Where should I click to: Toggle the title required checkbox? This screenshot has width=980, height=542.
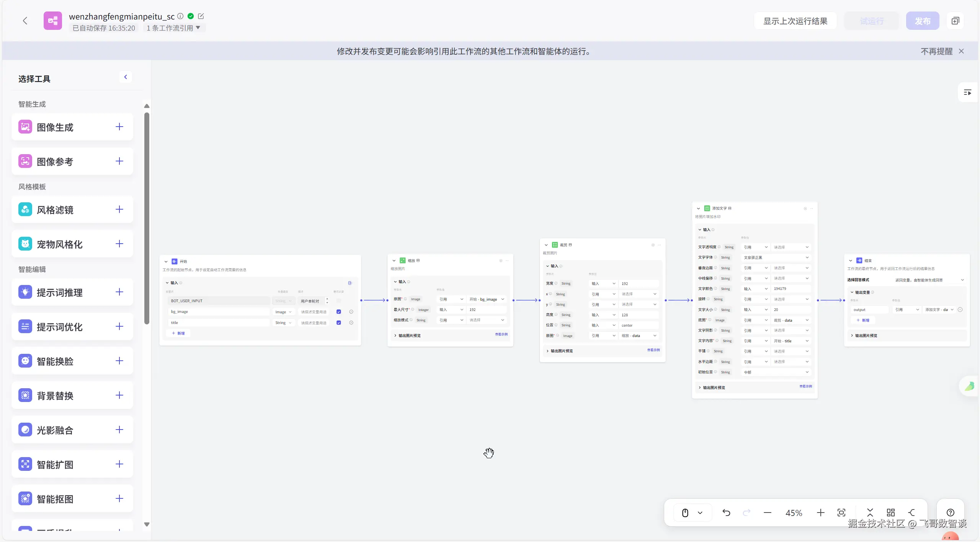(x=339, y=323)
